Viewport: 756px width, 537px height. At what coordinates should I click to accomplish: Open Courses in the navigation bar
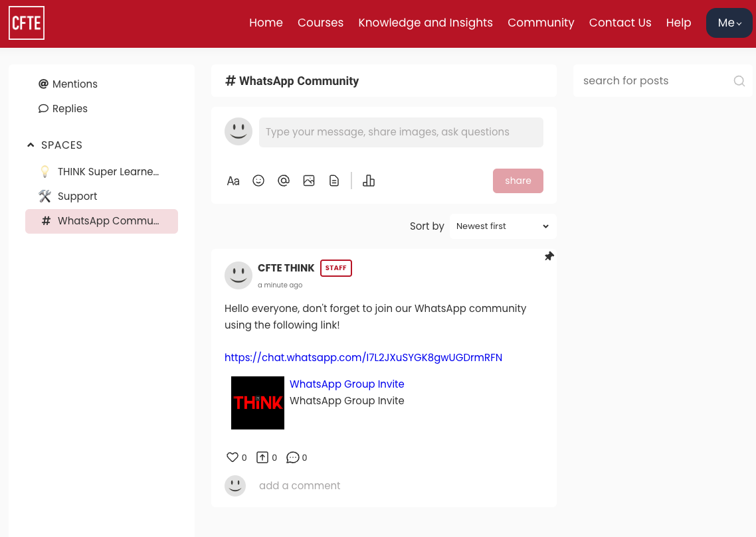pos(321,23)
